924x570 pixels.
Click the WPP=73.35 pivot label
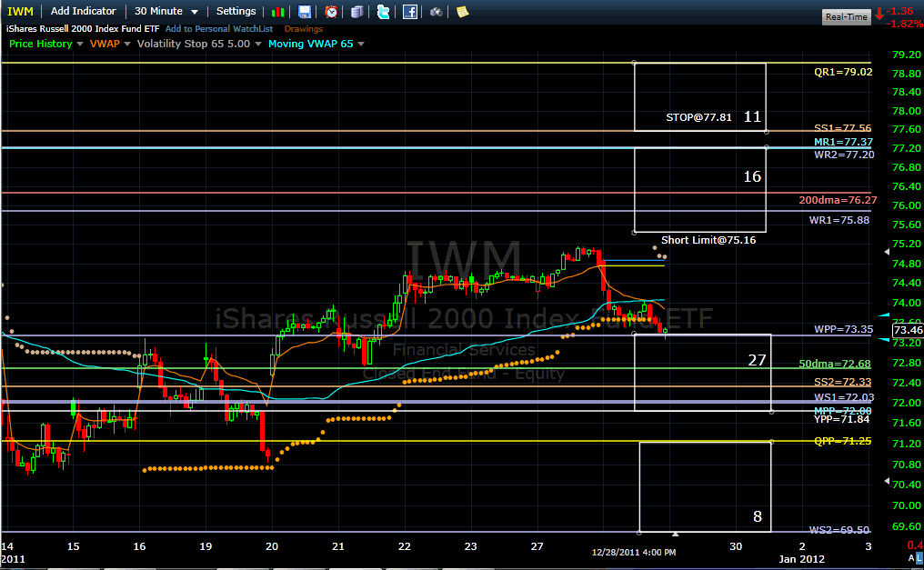tap(843, 329)
